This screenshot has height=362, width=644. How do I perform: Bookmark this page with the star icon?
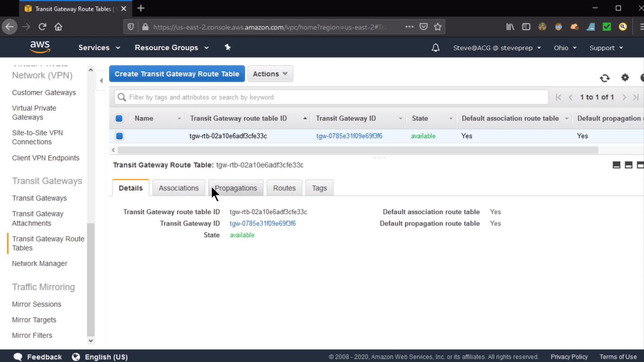[437, 27]
